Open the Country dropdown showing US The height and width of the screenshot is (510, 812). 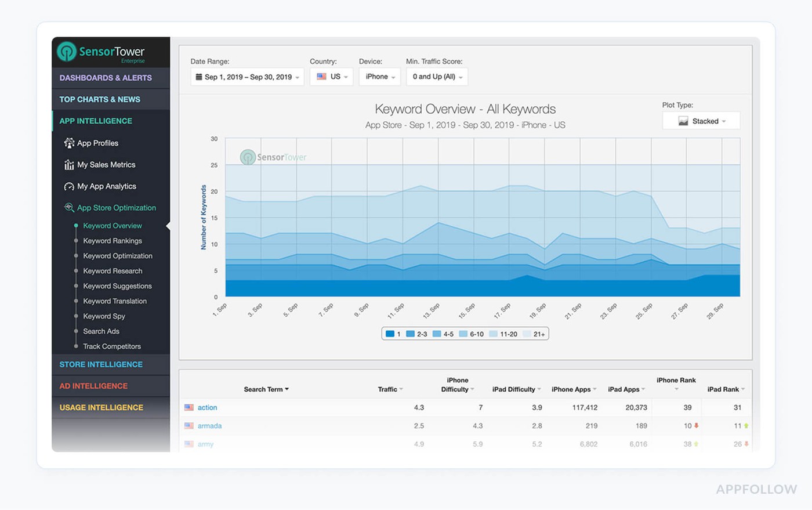331,77
